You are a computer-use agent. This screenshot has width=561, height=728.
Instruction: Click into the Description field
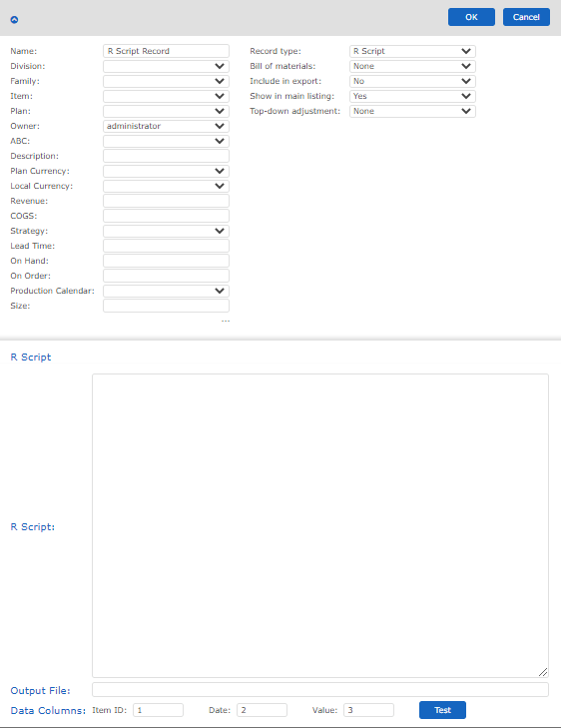click(x=166, y=156)
